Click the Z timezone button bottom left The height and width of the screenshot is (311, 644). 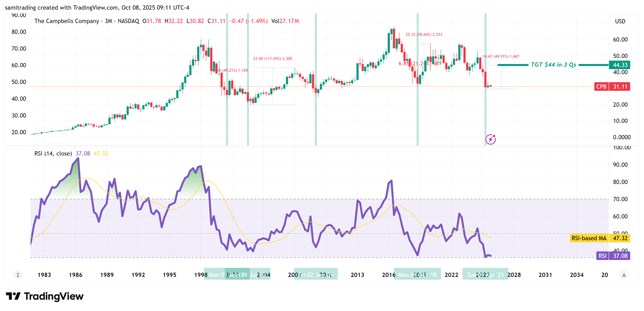[18, 275]
